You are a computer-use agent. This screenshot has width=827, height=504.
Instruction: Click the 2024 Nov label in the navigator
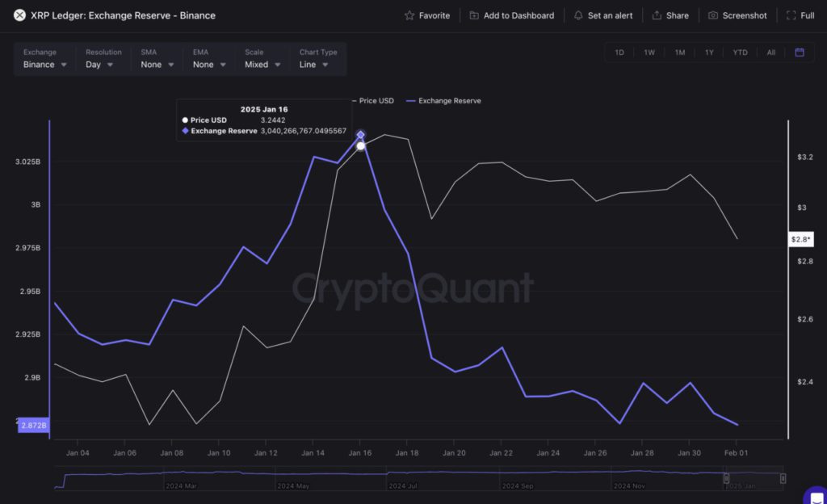point(629,485)
